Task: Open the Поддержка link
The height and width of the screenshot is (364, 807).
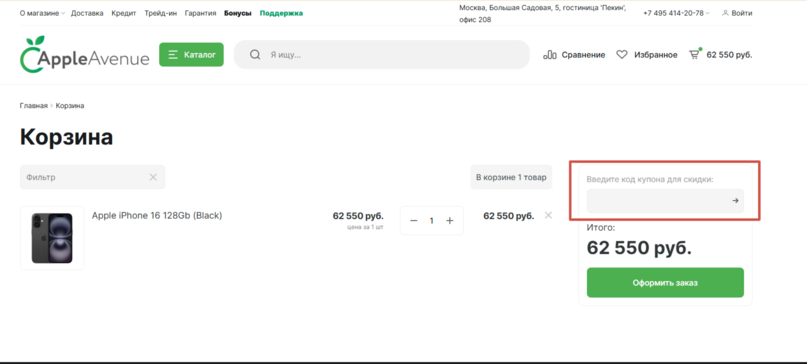Action: (281, 13)
